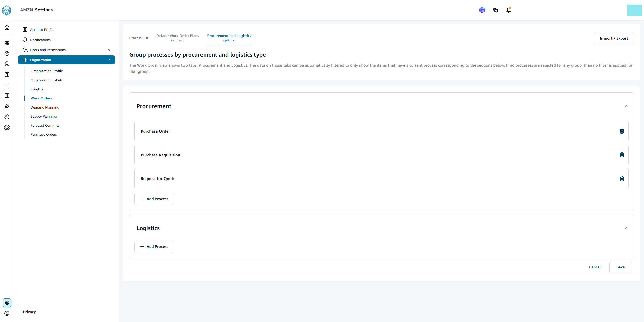Click the settings gear icon bottom-left

7,303
